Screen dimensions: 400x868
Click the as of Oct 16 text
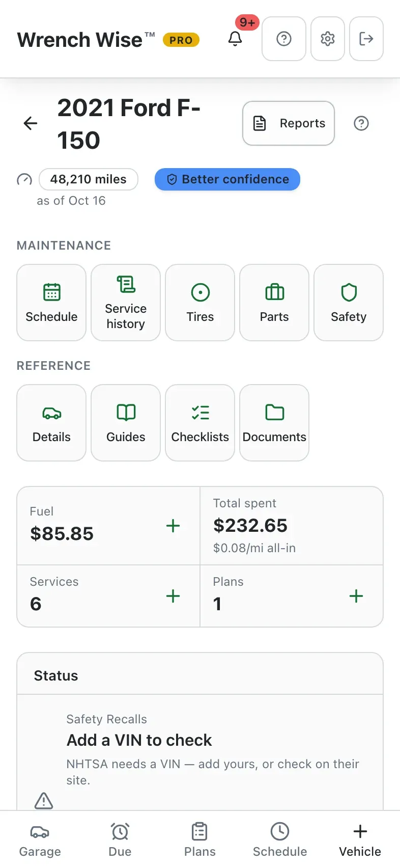71,201
